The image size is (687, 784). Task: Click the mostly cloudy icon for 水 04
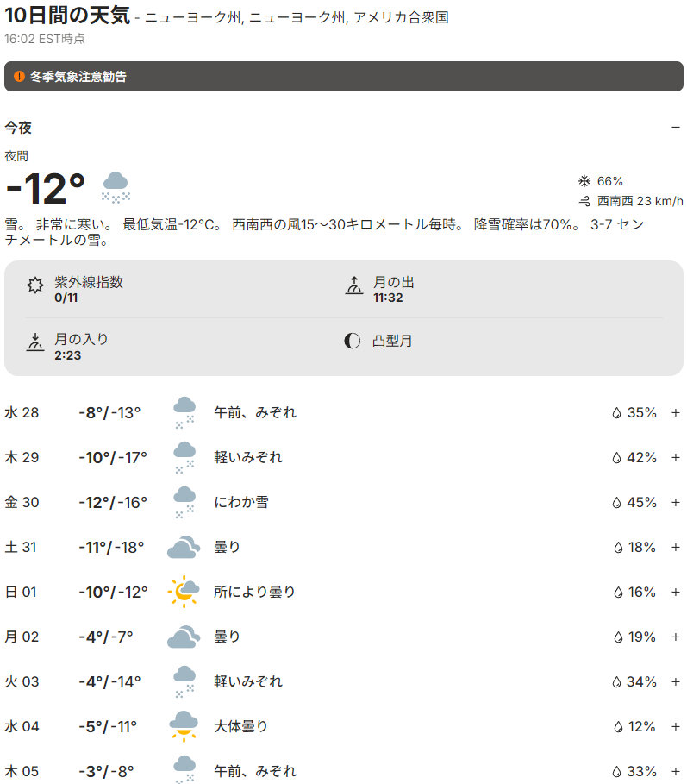[184, 726]
